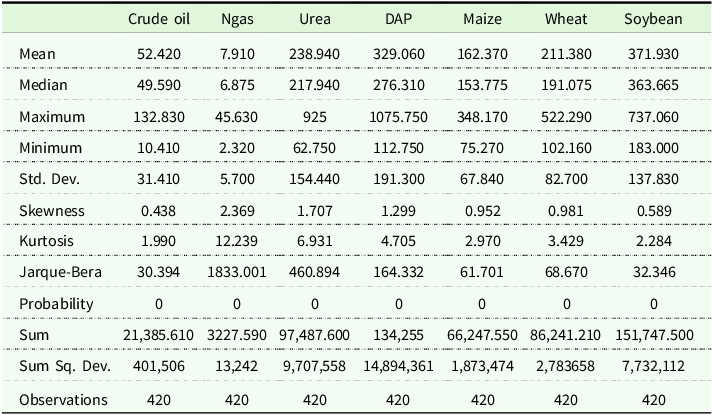Select the DAP column header

[400, 19]
